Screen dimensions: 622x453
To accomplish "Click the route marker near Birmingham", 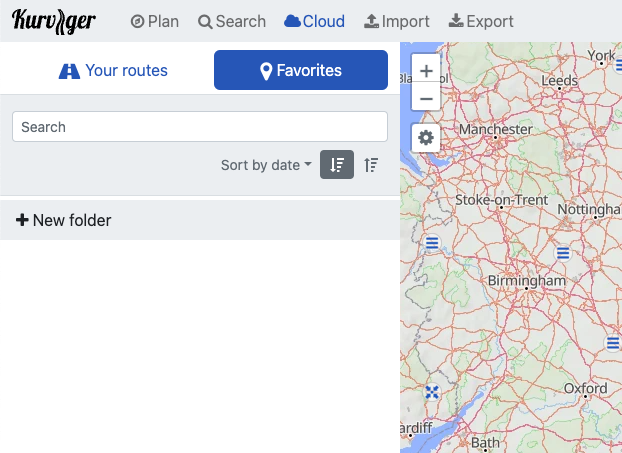I will 564,253.
